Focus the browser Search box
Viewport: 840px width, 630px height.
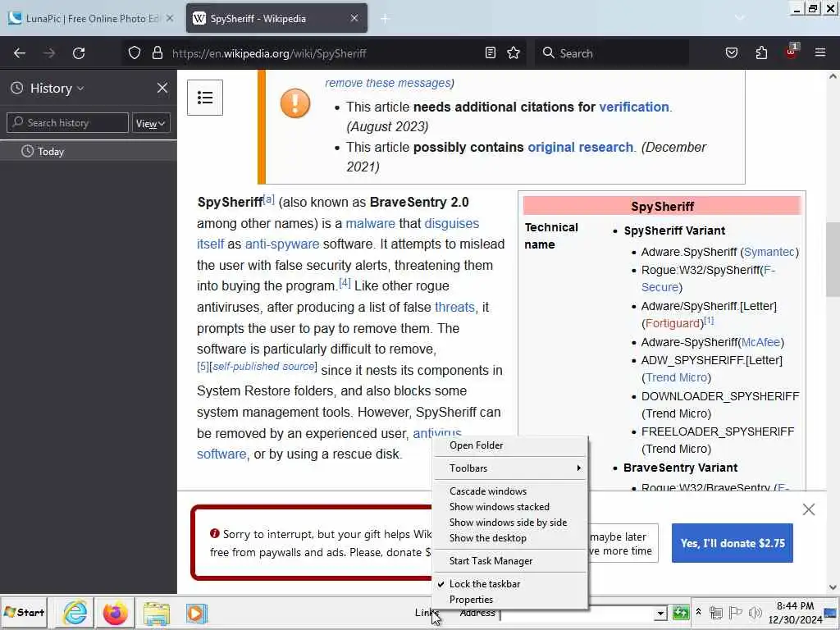(612, 53)
